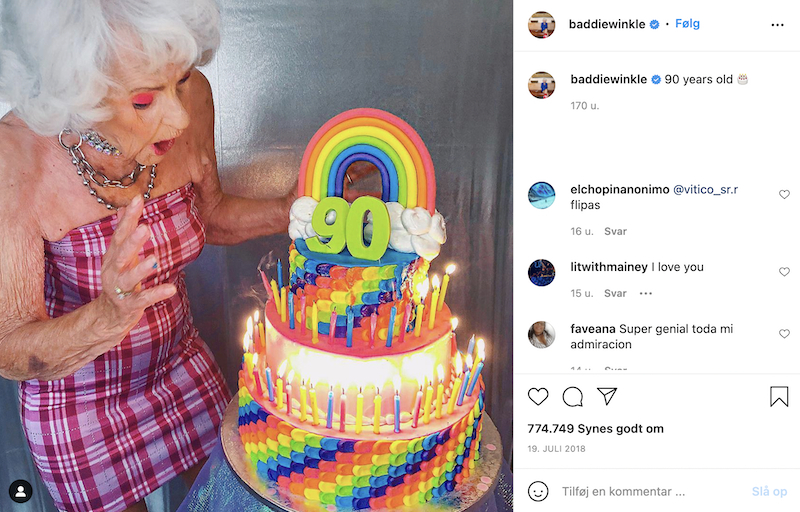This screenshot has width=800, height=512.
Task: Focus the Tilføj en kommentar input field
Action: point(651,492)
